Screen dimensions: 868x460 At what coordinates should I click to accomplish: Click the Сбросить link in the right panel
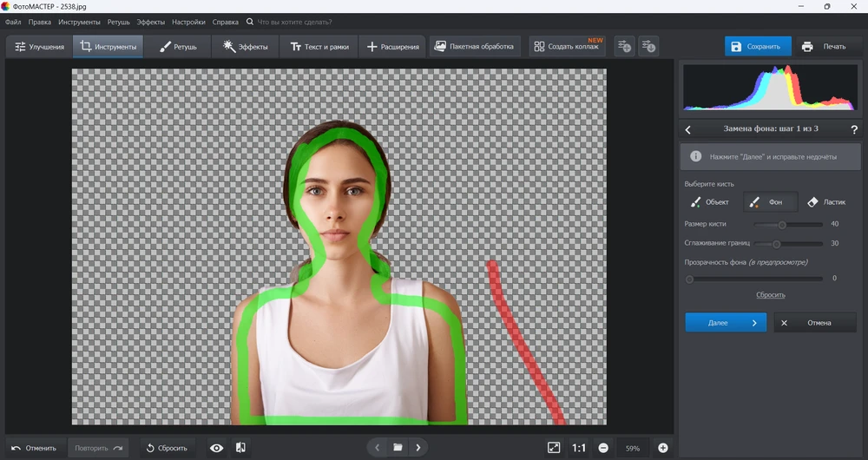(x=770, y=295)
